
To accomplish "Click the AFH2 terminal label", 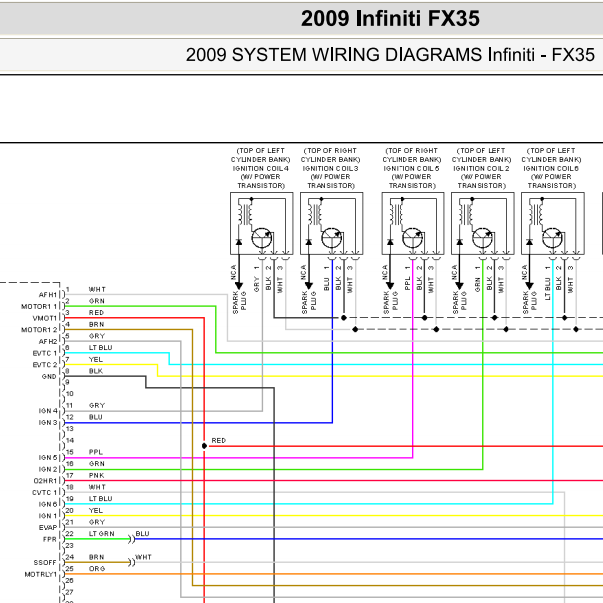I will (48, 341).
